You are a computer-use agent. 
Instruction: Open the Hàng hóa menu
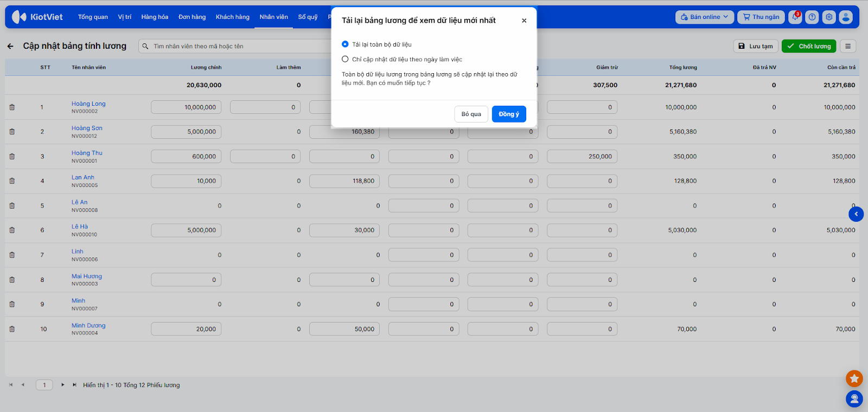155,17
